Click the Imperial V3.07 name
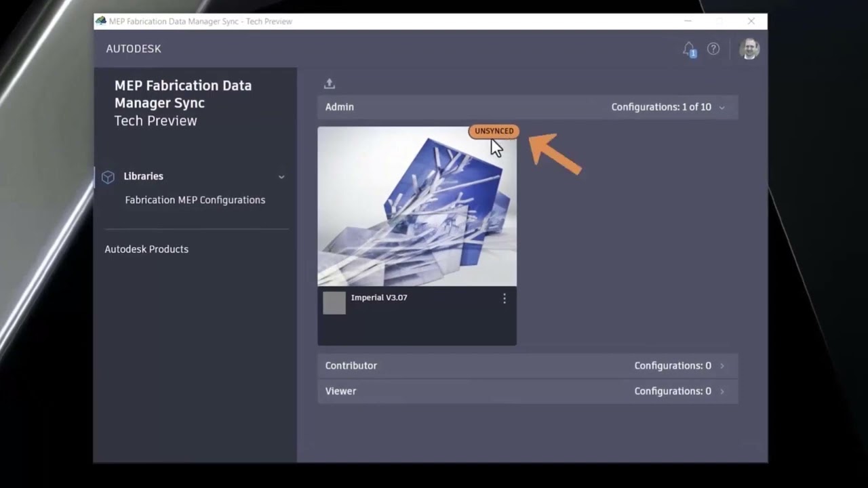The height and width of the screenshot is (488, 868). 379,298
